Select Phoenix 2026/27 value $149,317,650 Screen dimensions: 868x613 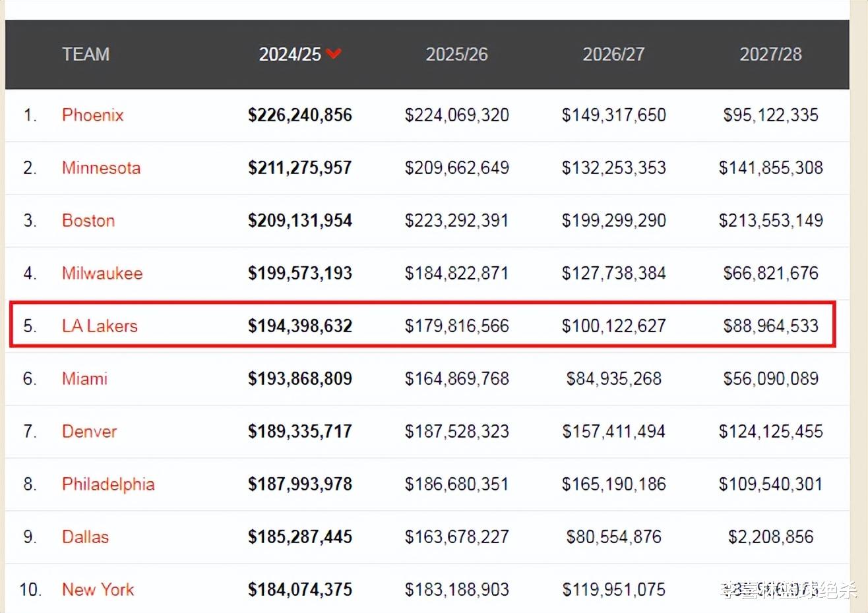[x=614, y=115]
